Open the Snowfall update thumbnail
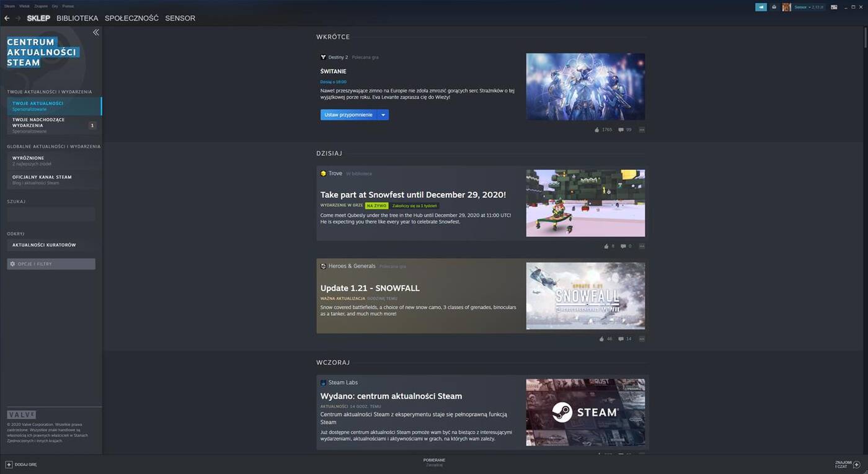This screenshot has height=474, width=868. (585, 295)
